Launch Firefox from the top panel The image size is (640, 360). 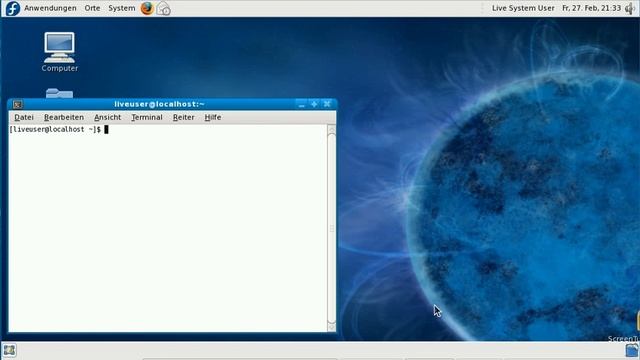pos(147,8)
